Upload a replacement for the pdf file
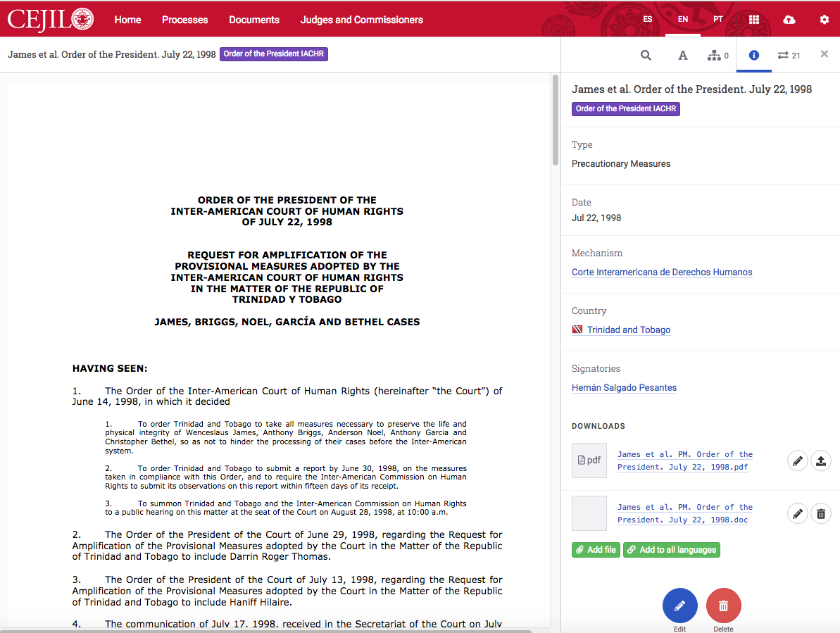This screenshot has width=840, height=633. tap(821, 460)
